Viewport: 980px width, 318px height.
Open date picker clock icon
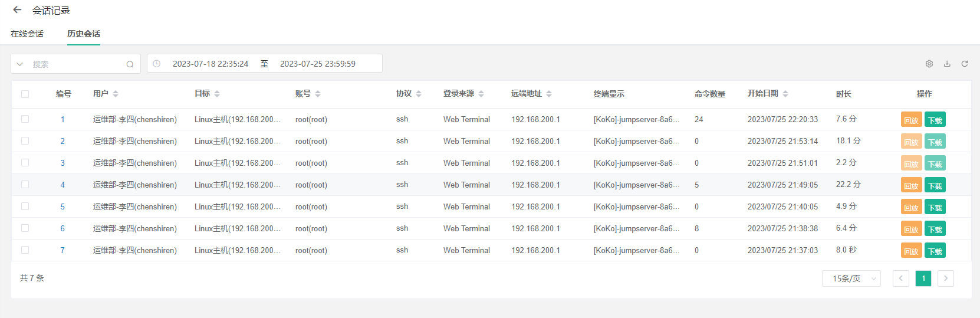tap(157, 64)
